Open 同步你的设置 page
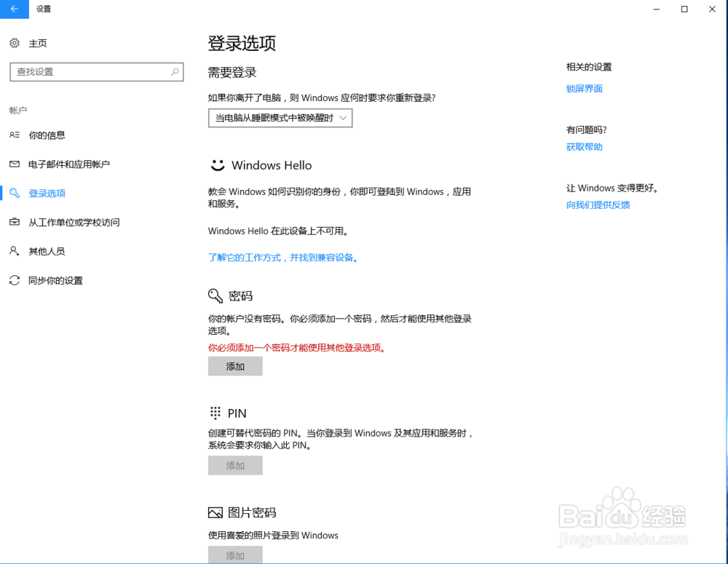This screenshot has width=728, height=564. click(x=56, y=280)
